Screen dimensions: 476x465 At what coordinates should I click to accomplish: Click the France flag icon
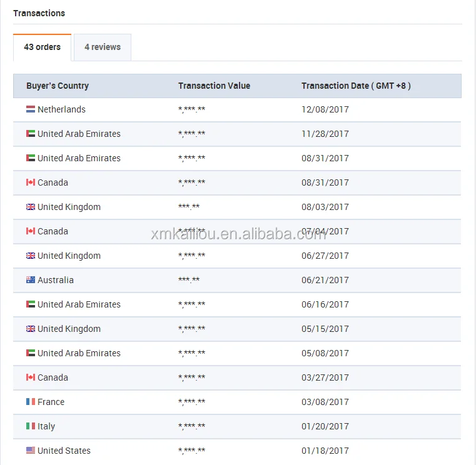pos(31,402)
